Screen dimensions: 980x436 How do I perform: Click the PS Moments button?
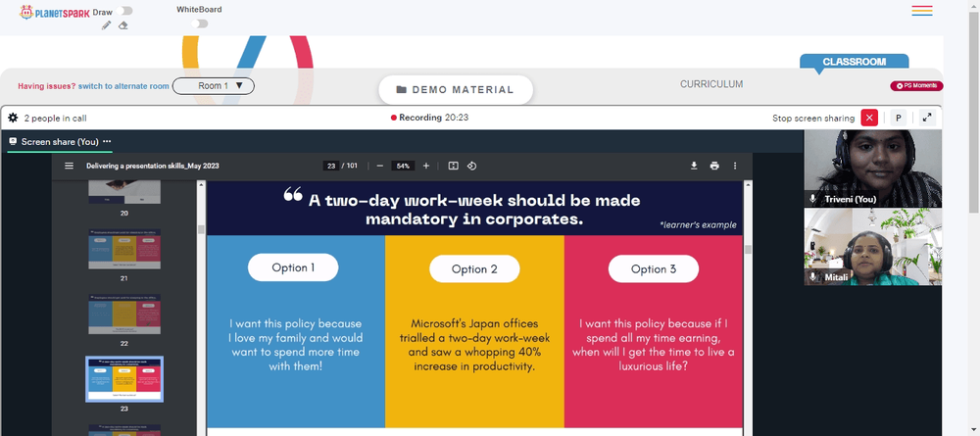point(916,86)
